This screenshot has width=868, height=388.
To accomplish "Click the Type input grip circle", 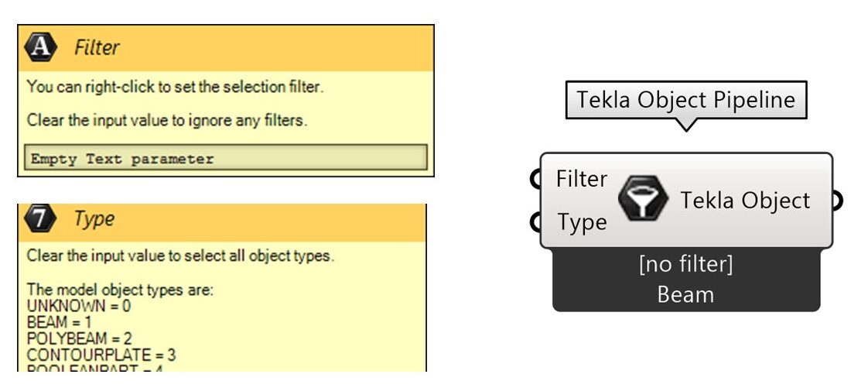I will [535, 221].
